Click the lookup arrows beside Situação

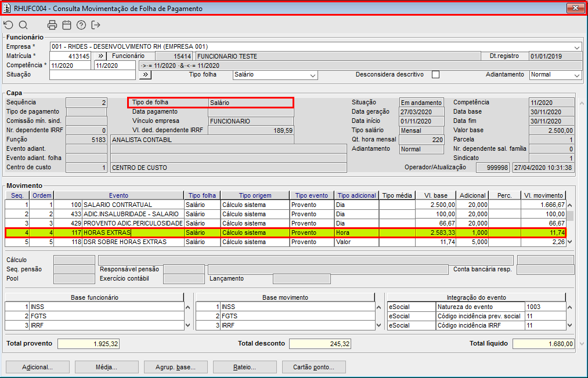[x=145, y=75]
